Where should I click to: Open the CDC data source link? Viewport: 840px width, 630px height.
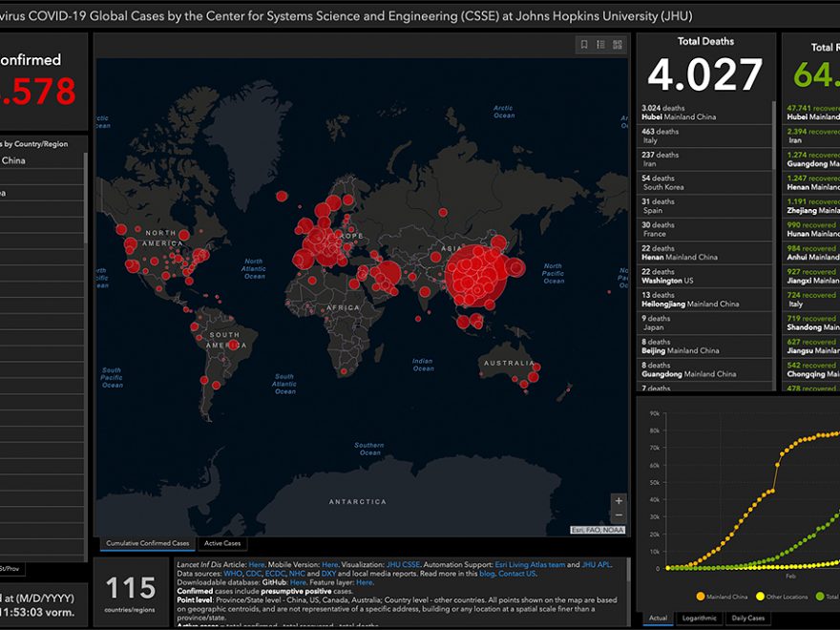click(253, 574)
